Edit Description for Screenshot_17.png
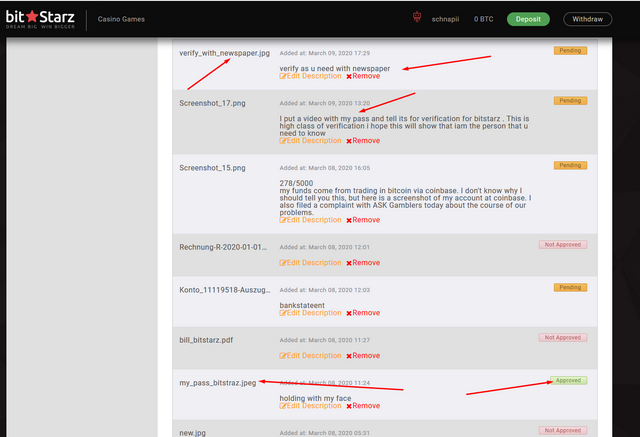The image size is (640, 437). coord(310,141)
